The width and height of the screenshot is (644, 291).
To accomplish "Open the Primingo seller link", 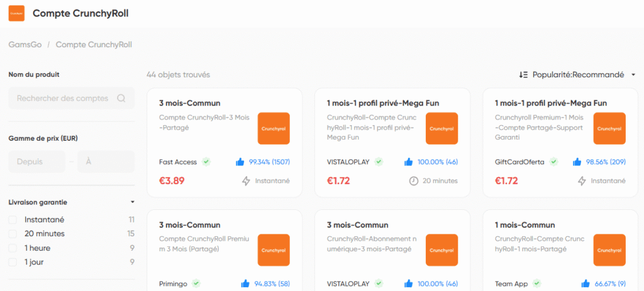I will point(173,283).
